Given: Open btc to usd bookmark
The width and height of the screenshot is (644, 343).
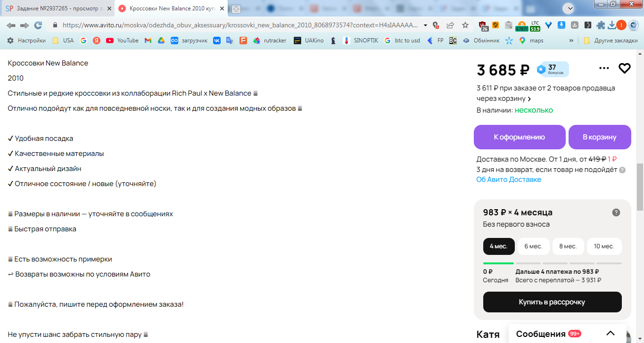Looking at the screenshot, I should pos(402,41).
